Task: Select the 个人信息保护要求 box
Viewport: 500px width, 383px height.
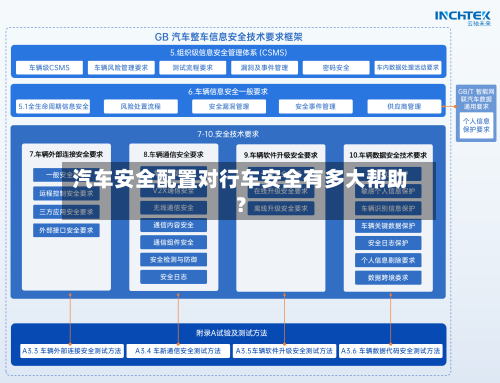Action: [476, 125]
